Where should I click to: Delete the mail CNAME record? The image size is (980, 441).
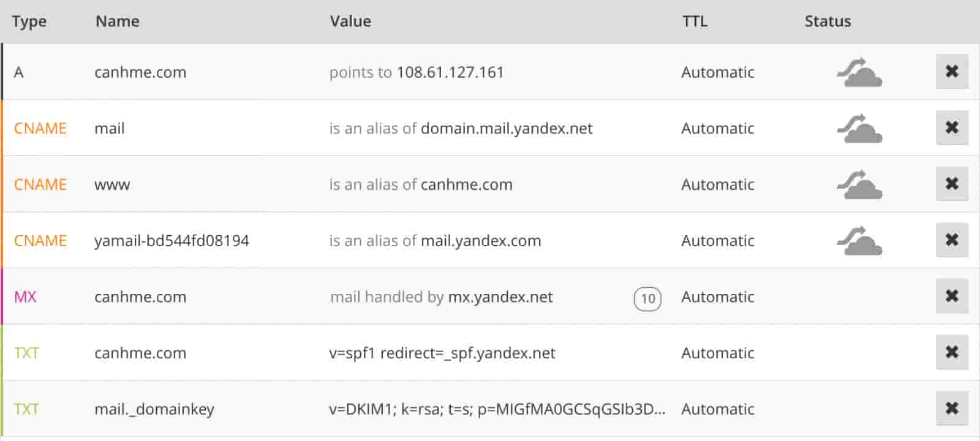(952, 127)
